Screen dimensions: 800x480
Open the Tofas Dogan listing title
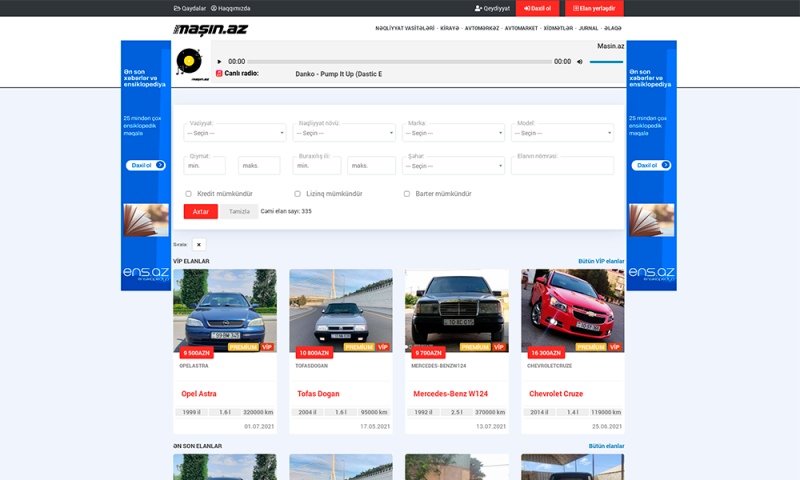(x=318, y=394)
